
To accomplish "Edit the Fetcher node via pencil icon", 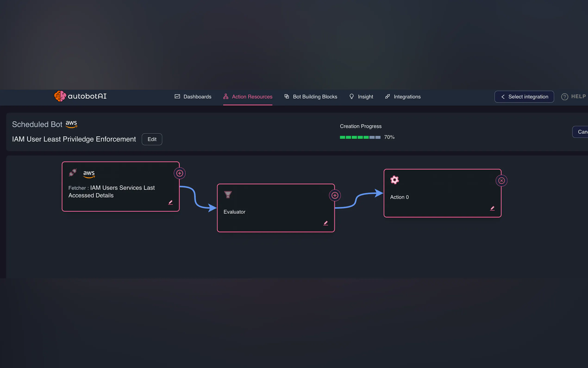I will pos(170,203).
